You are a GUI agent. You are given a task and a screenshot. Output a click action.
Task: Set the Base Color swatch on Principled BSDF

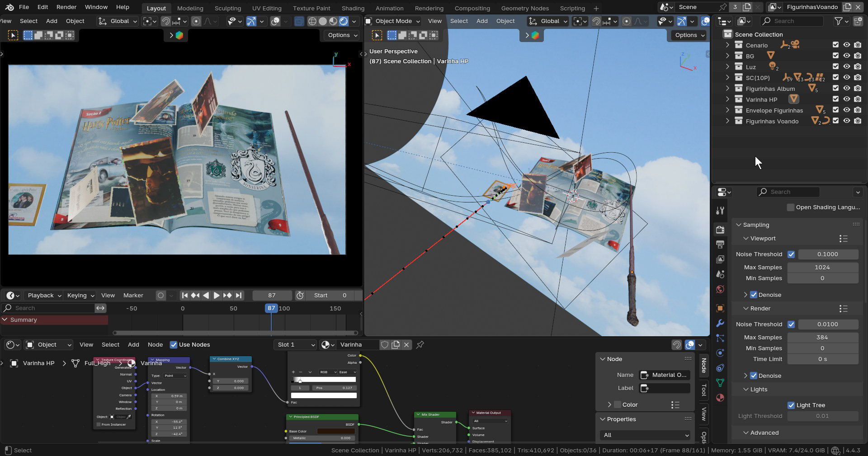point(335,431)
